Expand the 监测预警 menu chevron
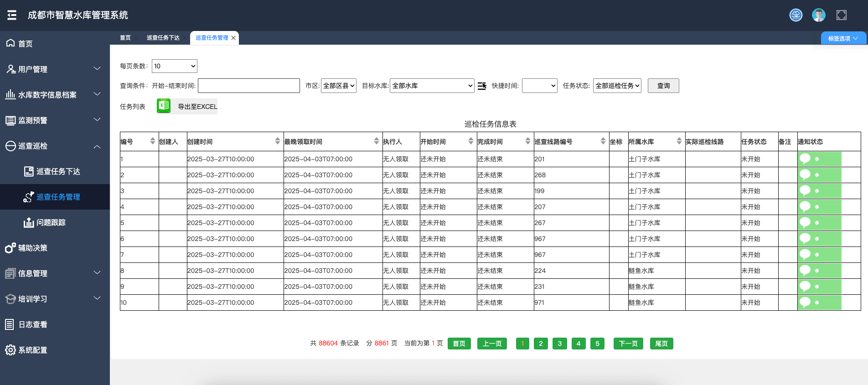Screen dimensions: 868x385 [x=97, y=120]
